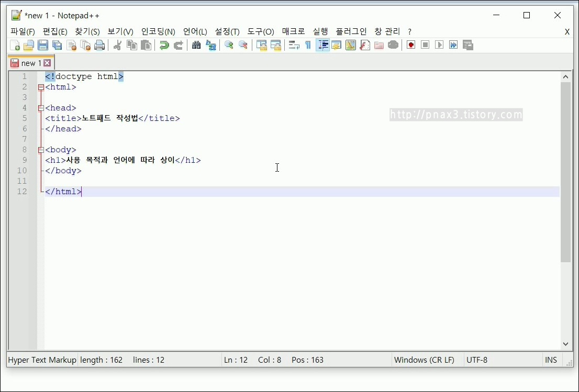This screenshot has width=579, height=392.
Task: Open the Function List toolbar icon
Action: [365, 45]
